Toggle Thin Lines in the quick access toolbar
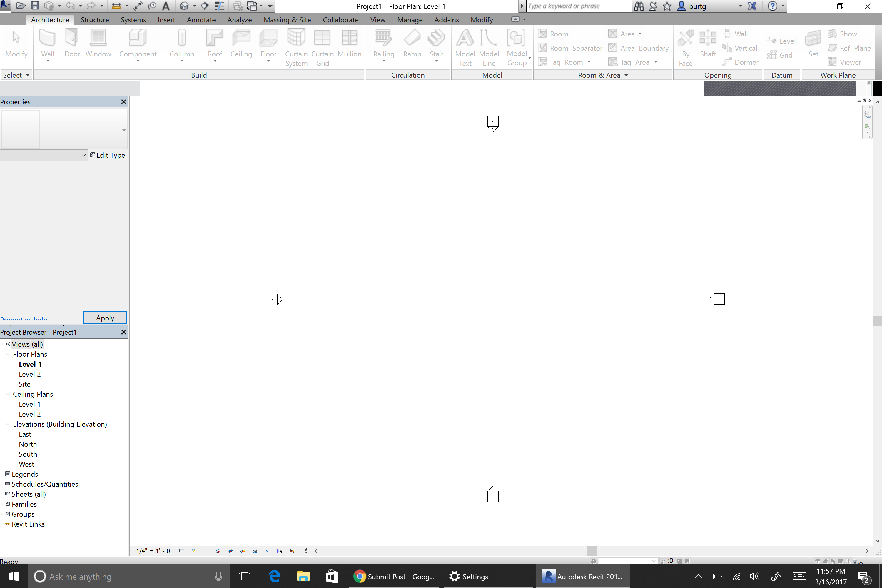 [x=219, y=6]
